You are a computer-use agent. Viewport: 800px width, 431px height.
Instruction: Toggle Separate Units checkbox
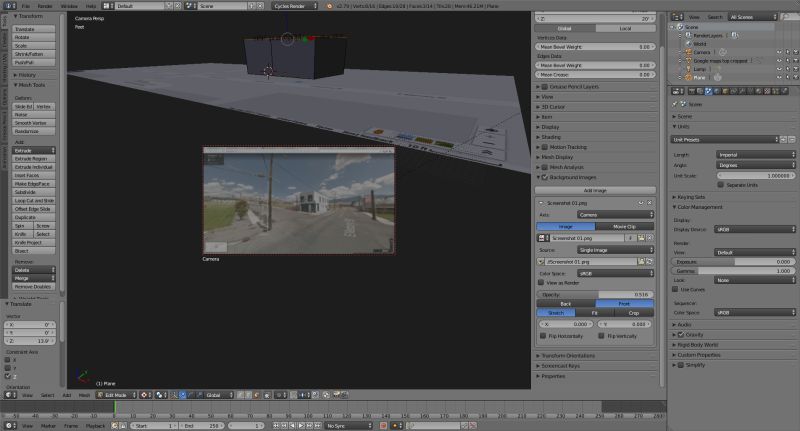pos(721,185)
